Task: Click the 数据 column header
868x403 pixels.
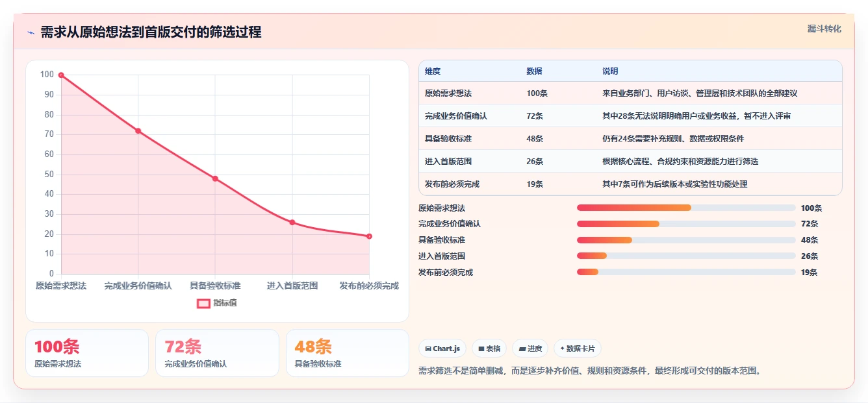Action: 534,71
